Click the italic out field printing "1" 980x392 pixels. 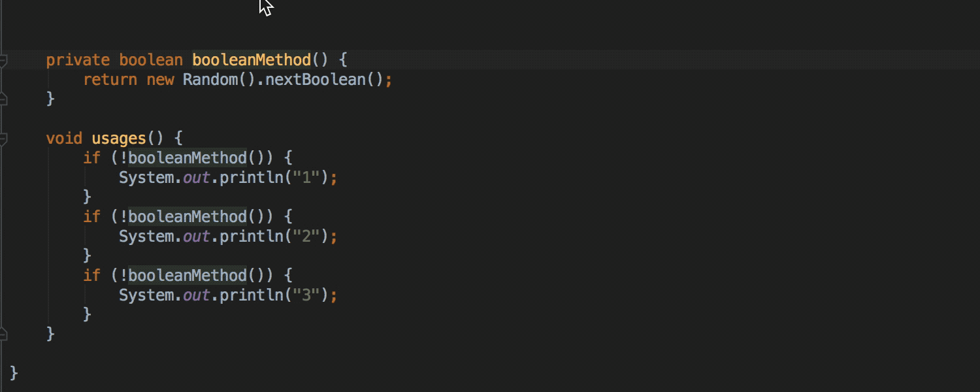pyautogui.click(x=196, y=178)
